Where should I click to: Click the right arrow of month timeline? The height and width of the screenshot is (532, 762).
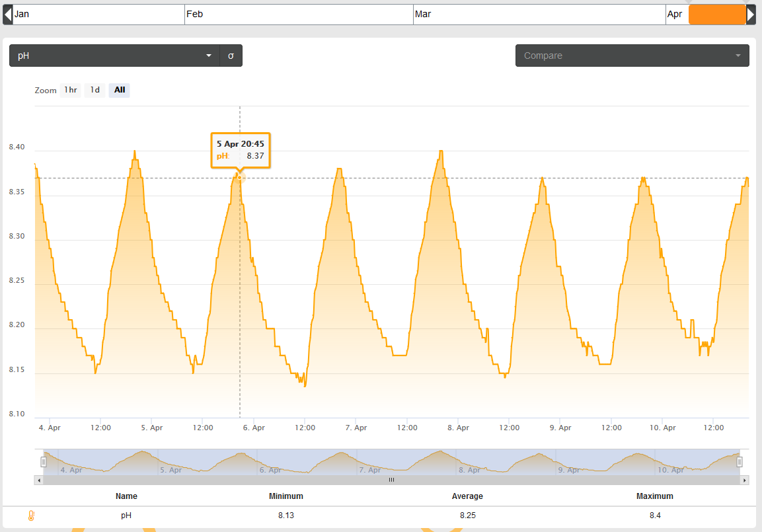(x=751, y=15)
